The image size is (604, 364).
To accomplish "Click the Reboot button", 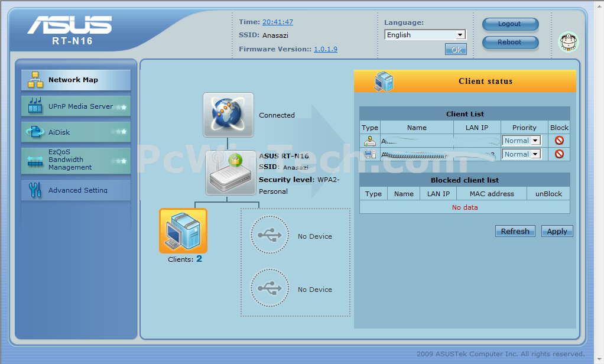I will point(511,43).
